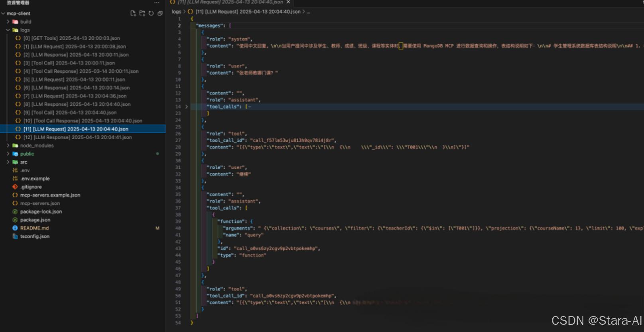
Task: Click the "messages" key on line 2
Action: pyautogui.click(x=210, y=26)
